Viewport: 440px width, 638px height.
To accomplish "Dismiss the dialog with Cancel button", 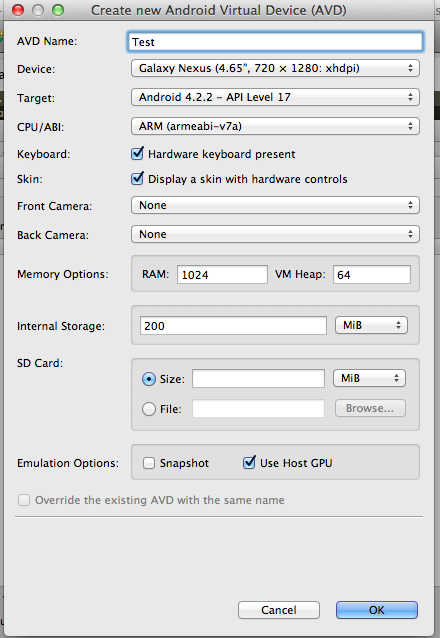I will [279, 610].
